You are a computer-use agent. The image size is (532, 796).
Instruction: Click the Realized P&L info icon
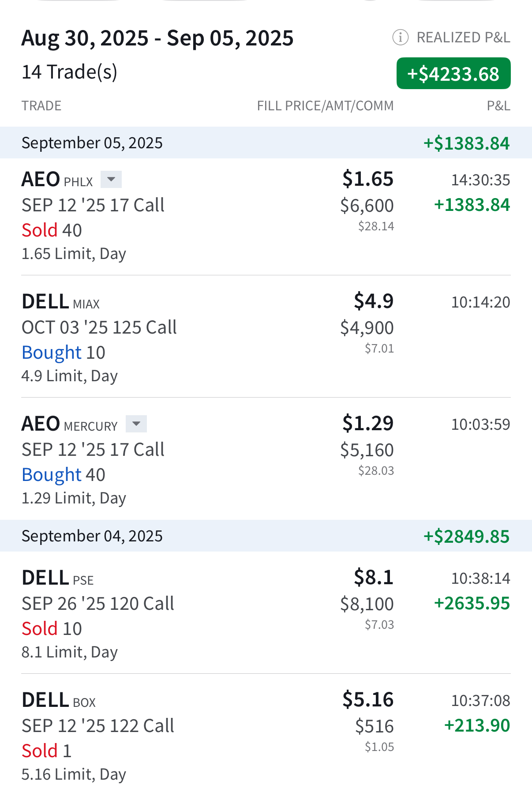400,38
